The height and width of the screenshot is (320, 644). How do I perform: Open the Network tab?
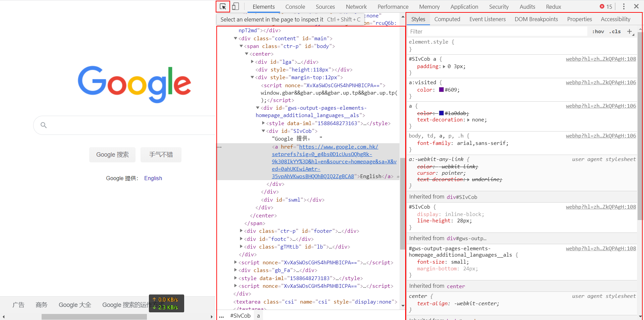356,7
